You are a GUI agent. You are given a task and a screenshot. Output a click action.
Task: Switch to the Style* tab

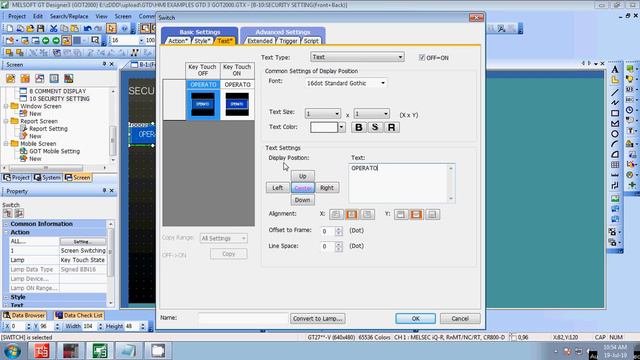202,41
